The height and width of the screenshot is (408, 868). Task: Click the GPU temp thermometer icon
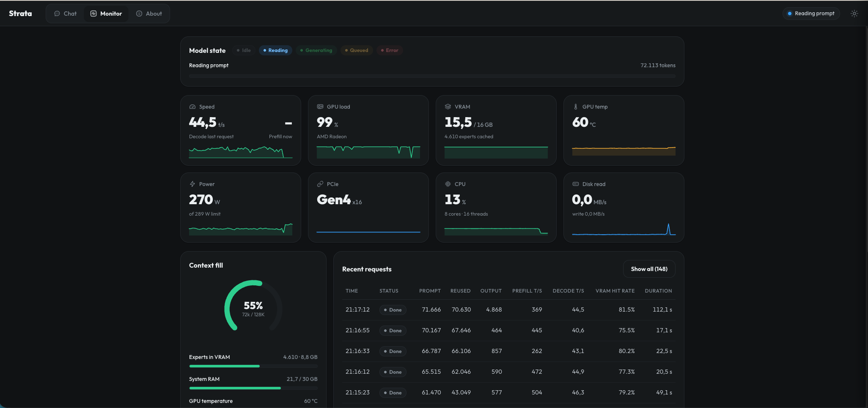pyautogui.click(x=576, y=107)
